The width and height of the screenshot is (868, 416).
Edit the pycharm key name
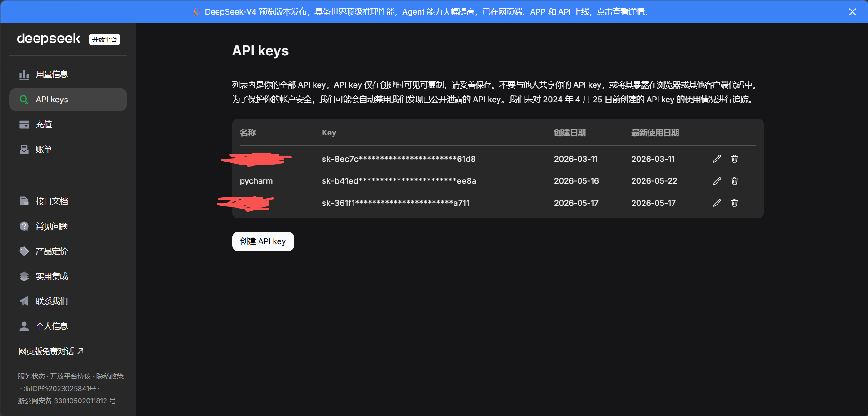[717, 181]
